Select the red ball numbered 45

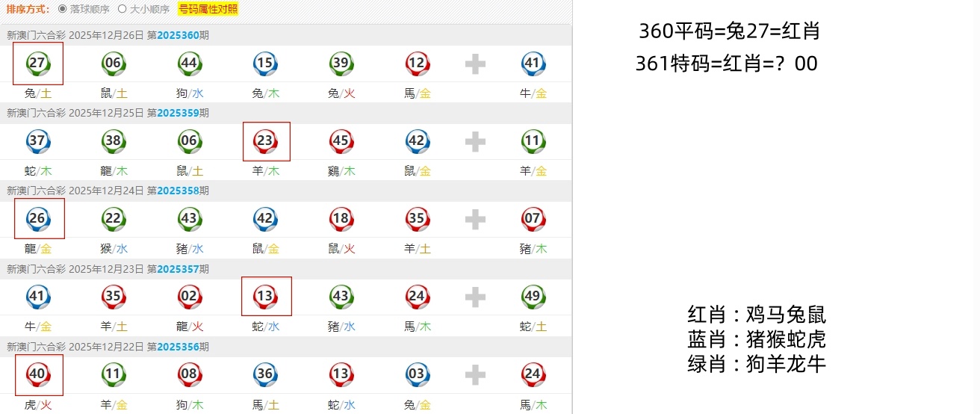pos(341,141)
